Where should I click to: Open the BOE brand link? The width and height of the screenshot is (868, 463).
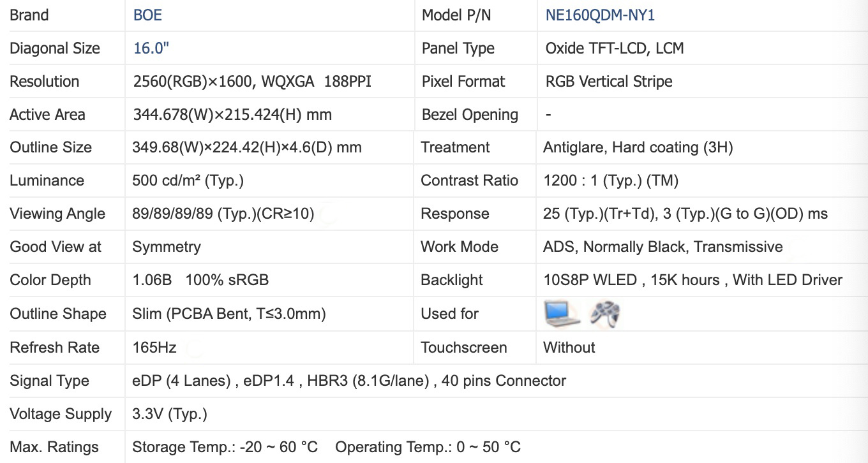click(147, 15)
